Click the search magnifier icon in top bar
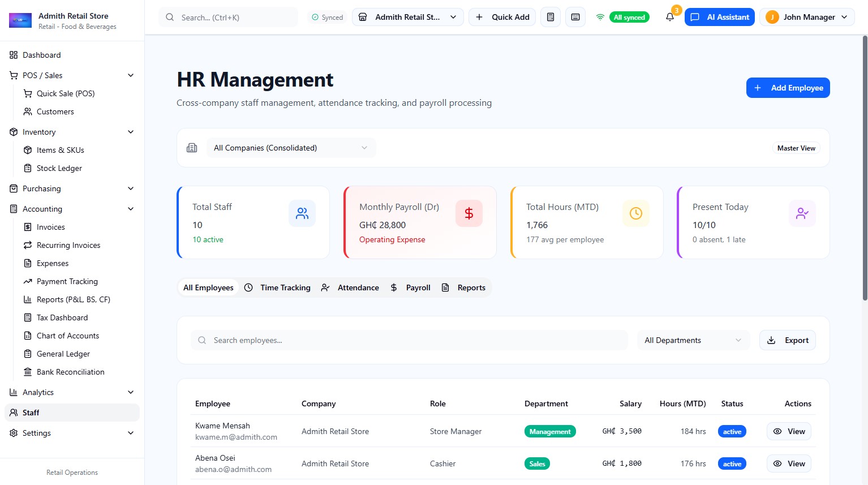Screen dimensions: 868x485 170,18
